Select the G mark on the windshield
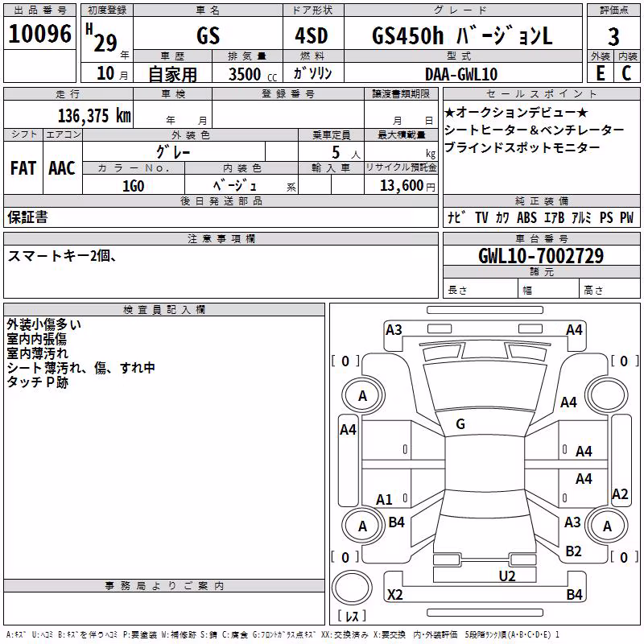The width and height of the screenshot is (644, 644). (460, 424)
